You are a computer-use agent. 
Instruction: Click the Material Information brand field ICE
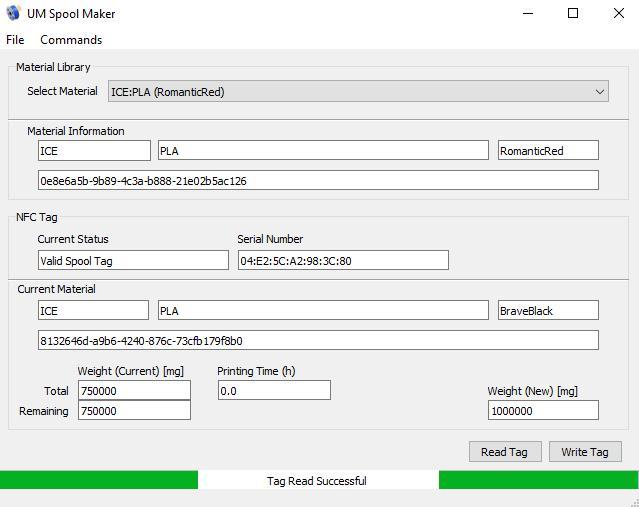point(94,151)
